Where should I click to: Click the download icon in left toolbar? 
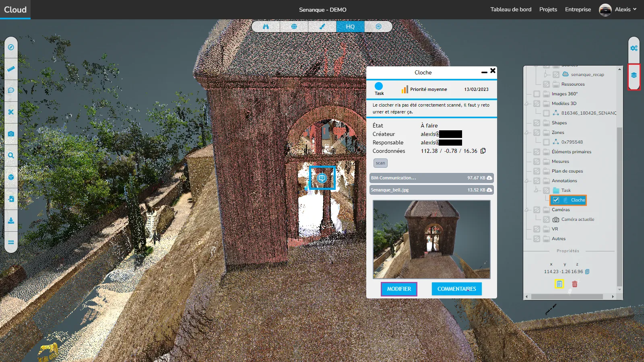pos(11,220)
